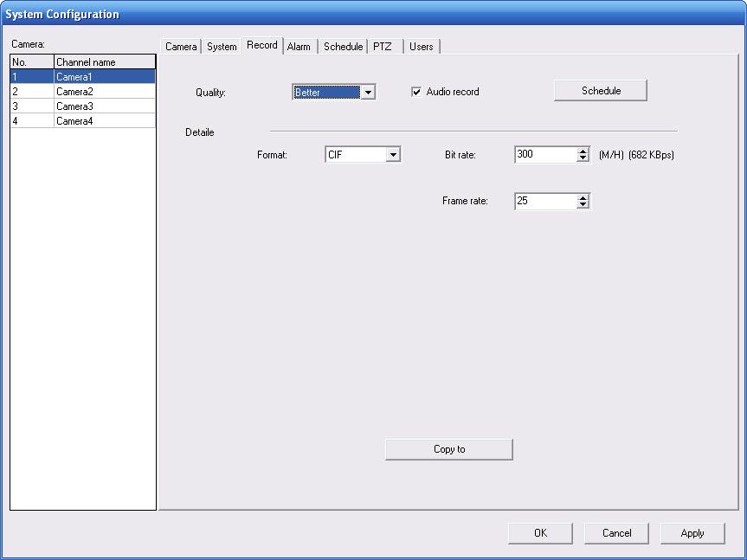Increase frame rate with up arrow
Screen dimensions: 747x560
pyautogui.click(x=583, y=197)
